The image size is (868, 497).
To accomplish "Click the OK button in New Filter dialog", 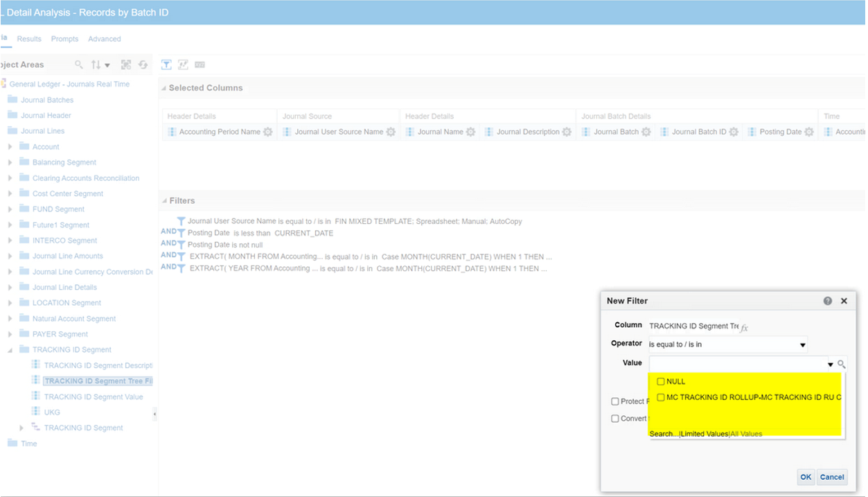I will coord(805,477).
